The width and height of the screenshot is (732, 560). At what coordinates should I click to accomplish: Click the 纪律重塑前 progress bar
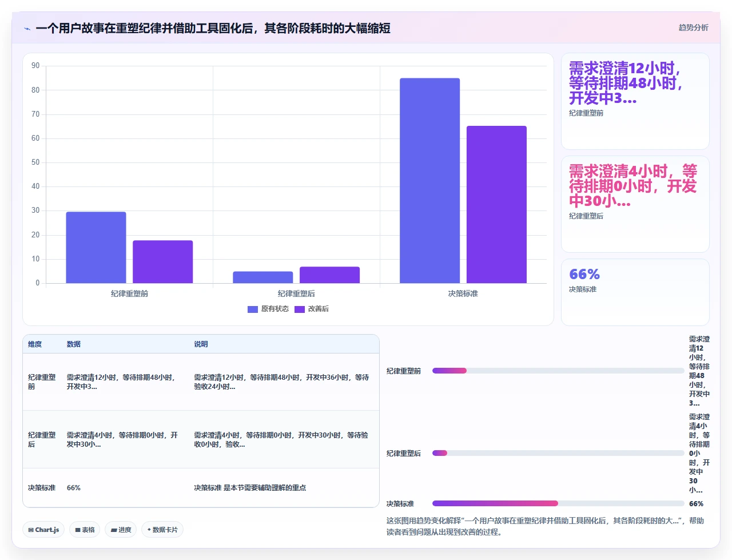pos(558,371)
